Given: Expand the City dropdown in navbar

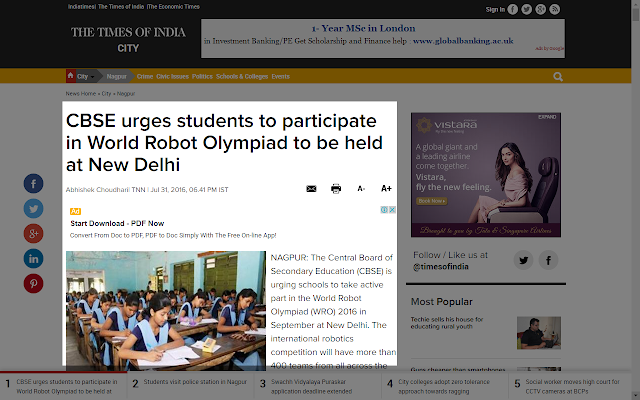Looking at the screenshot, I should coord(86,76).
